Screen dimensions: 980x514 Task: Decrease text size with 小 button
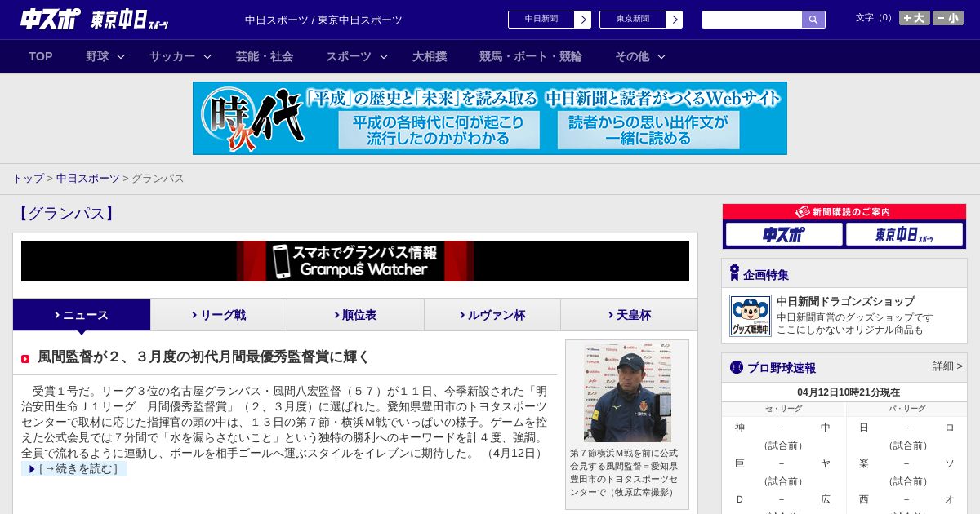pos(948,18)
